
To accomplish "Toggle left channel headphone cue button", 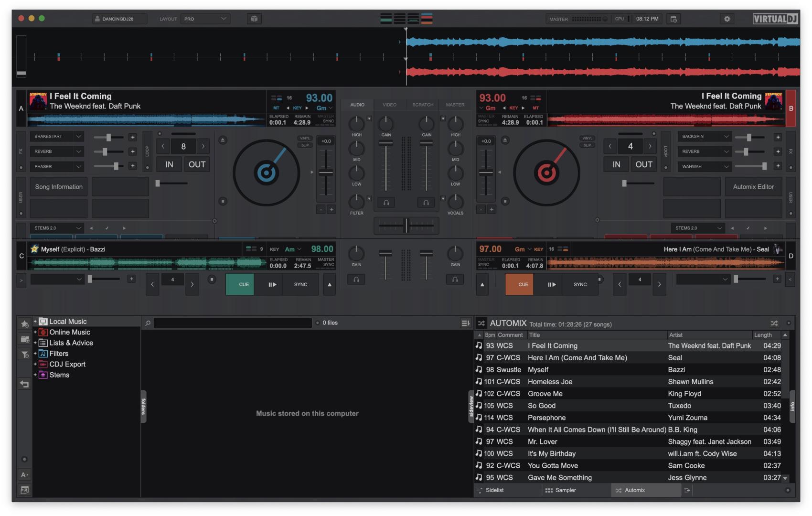I will point(386,203).
